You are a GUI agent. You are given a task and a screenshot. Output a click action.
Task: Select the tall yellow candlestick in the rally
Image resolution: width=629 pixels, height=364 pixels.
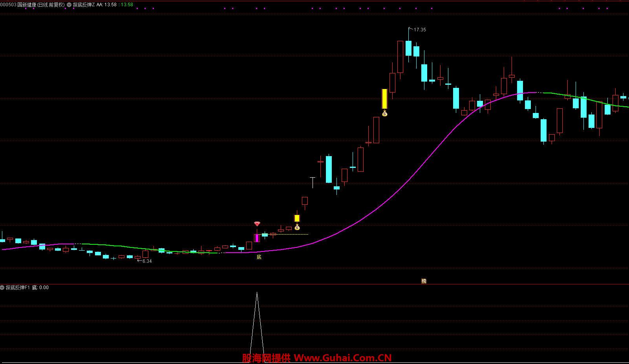(x=385, y=99)
